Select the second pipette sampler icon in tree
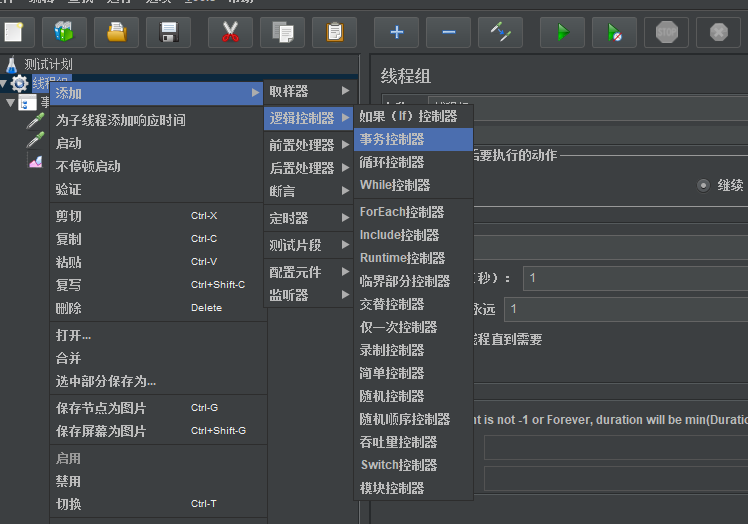 coord(35,140)
